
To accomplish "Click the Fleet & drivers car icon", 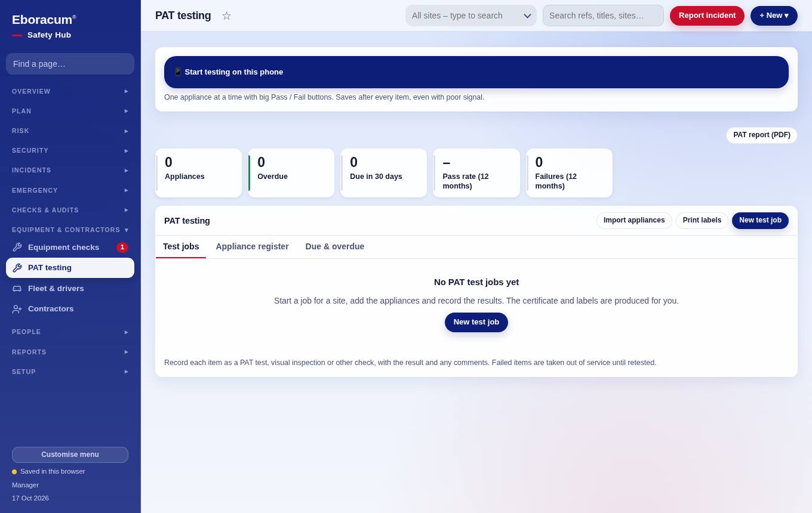I will click(x=17, y=289).
